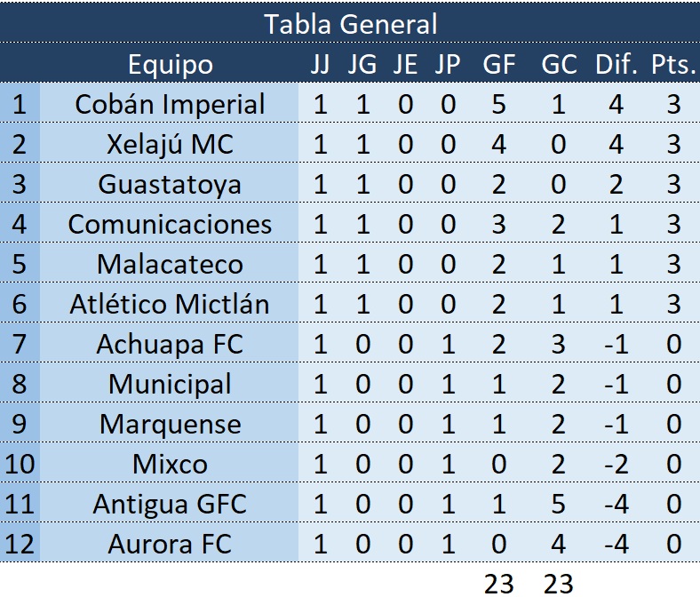Image resolution: width=700 pixels, height=597 pixels.
Task: Select the Achuapa FC team cell
Action: click(170, 344)
